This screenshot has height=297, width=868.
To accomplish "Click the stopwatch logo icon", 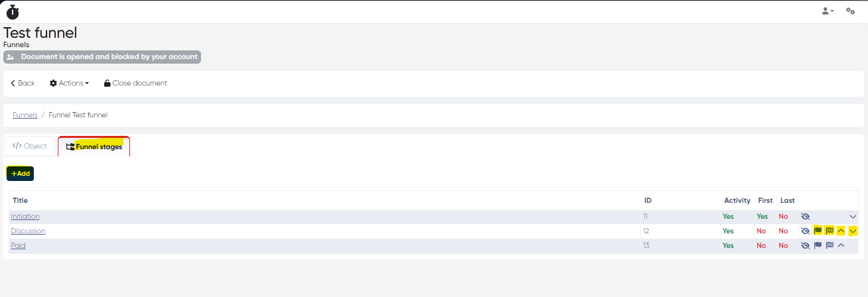I will (x=13, y=11).
